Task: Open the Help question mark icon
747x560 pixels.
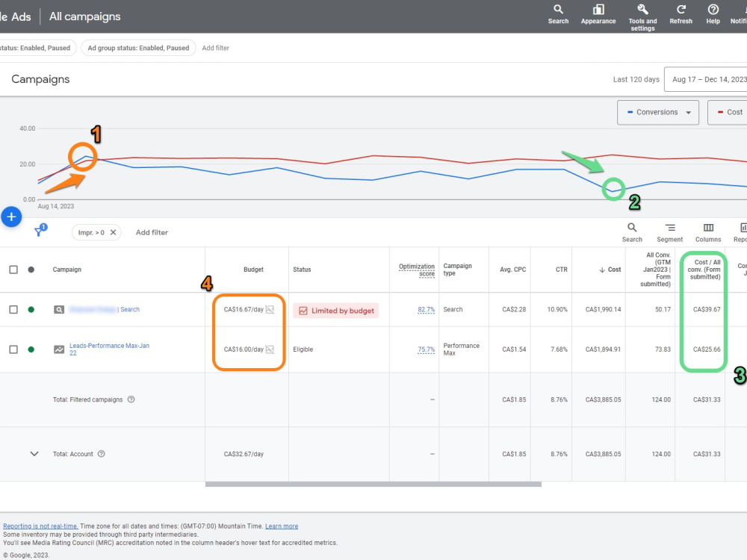Action: click(x=713, y=14)
